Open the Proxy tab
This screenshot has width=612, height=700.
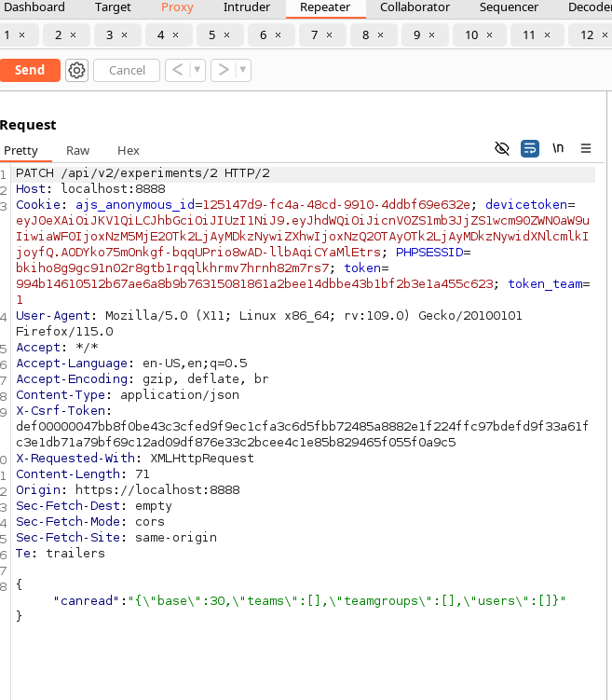[x=177, y=7]
